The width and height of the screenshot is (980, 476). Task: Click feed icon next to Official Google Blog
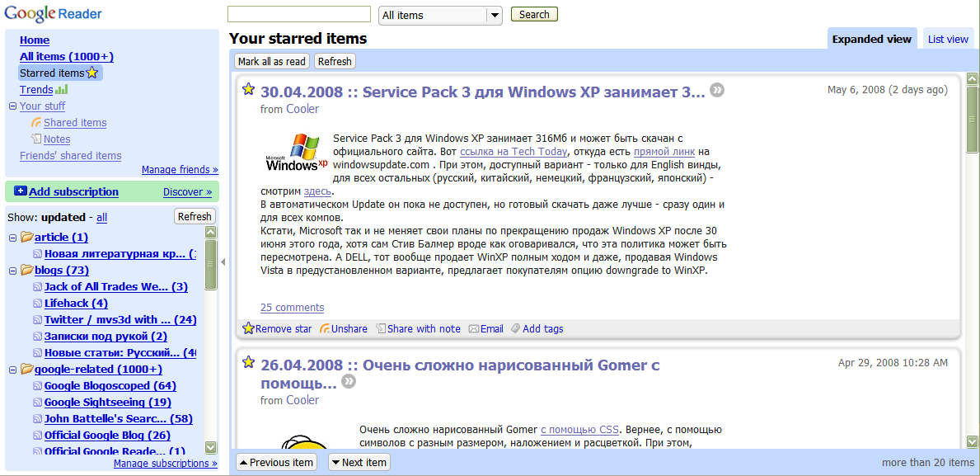point(37,436)
